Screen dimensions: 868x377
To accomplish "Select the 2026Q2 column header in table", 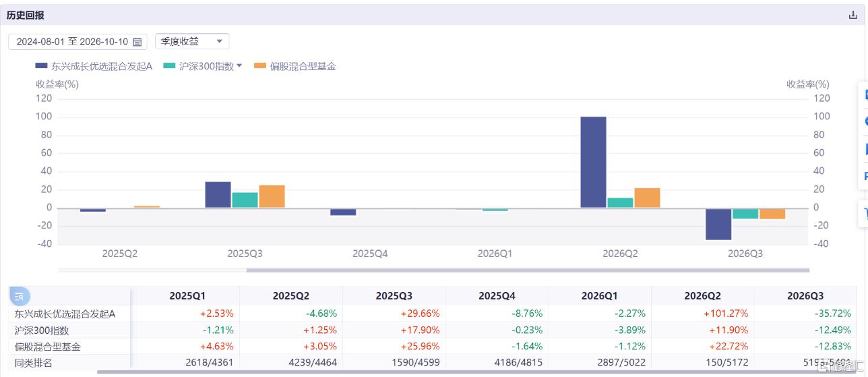I will pyautogui.click(x=703, y=296).
